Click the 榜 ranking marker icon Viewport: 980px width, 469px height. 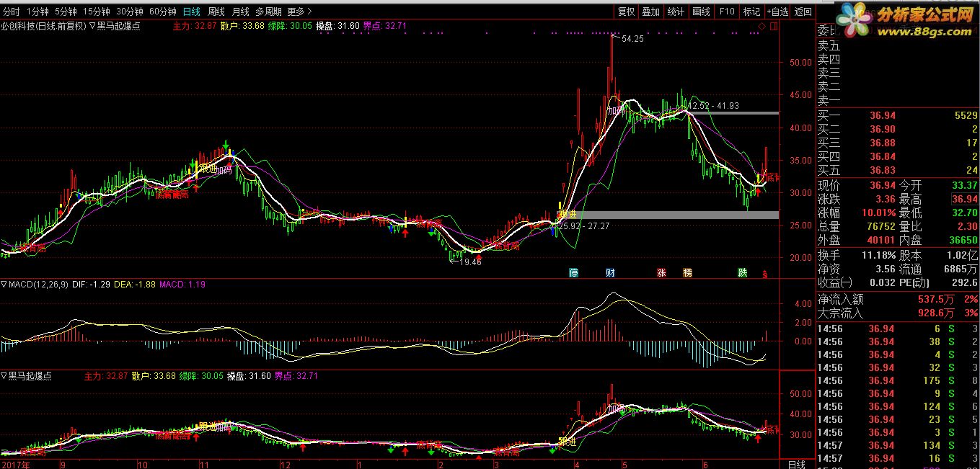click(x=687, y=273)
